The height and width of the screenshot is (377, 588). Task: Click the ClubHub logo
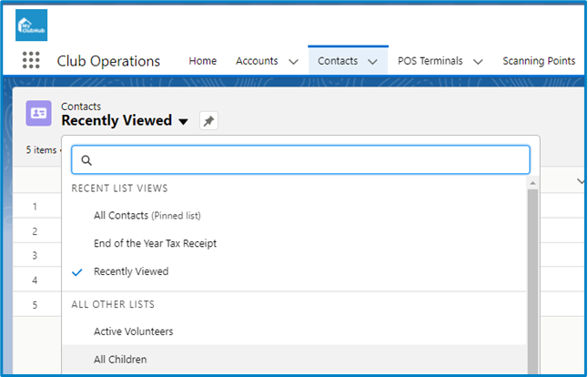pos(31,25)
